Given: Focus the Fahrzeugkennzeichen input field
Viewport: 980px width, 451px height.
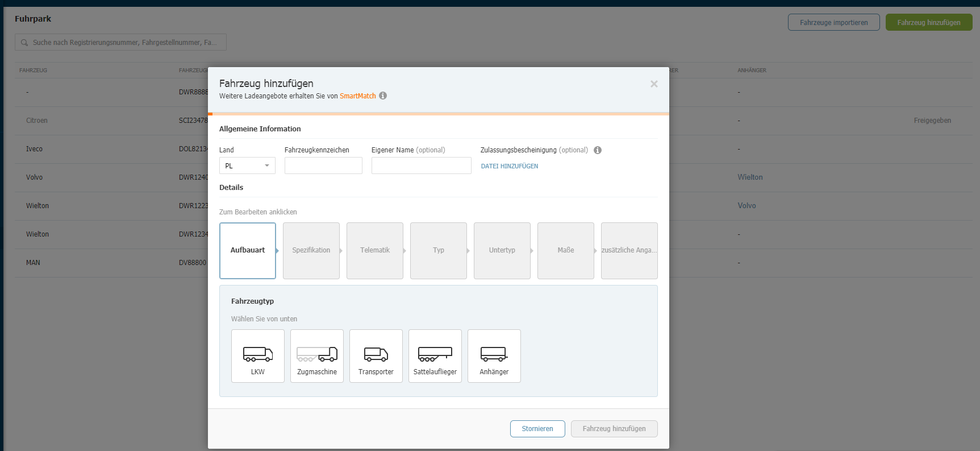Looking at the screenshot, I should tap(323, 165).
